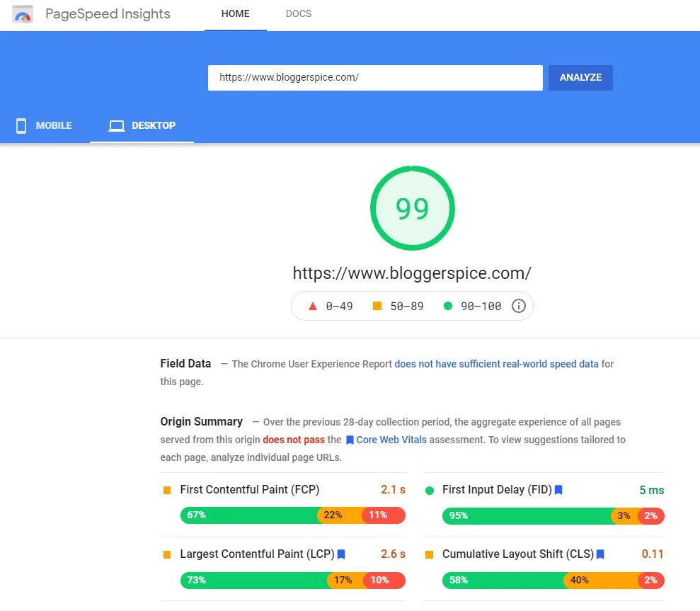Open the score legend info icon
The width and height of the screenshot is (700, 611).
pyautogui.click(x=518, y=306)
